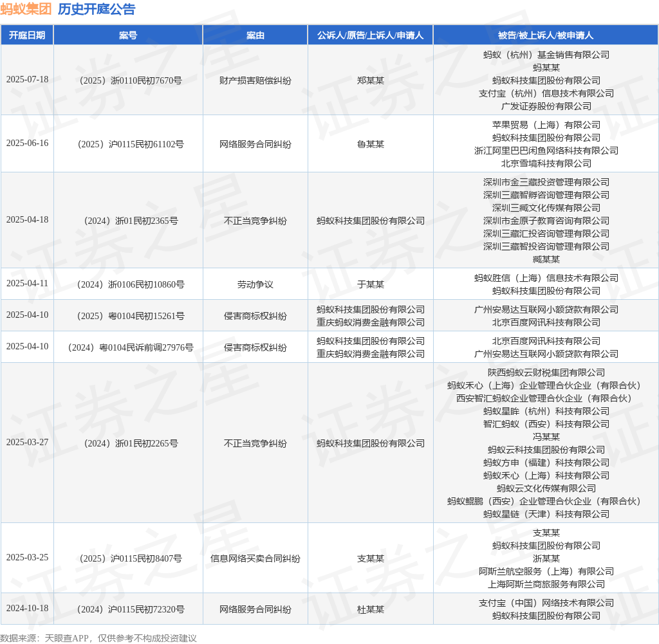Click case number (2024)浙01民初2265号
Screen dimensions: 659x644
pos(131,443)
